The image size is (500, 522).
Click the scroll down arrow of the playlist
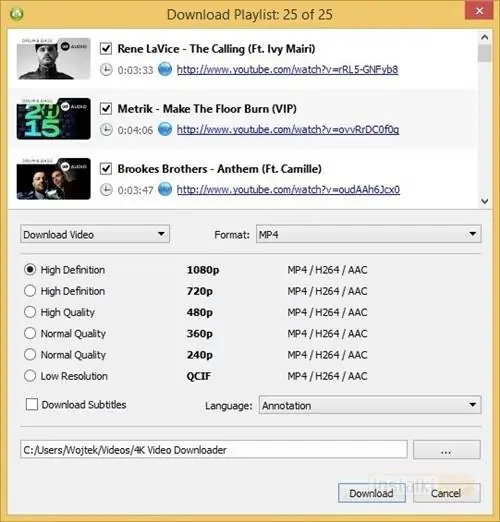click(x=485, y=201)
